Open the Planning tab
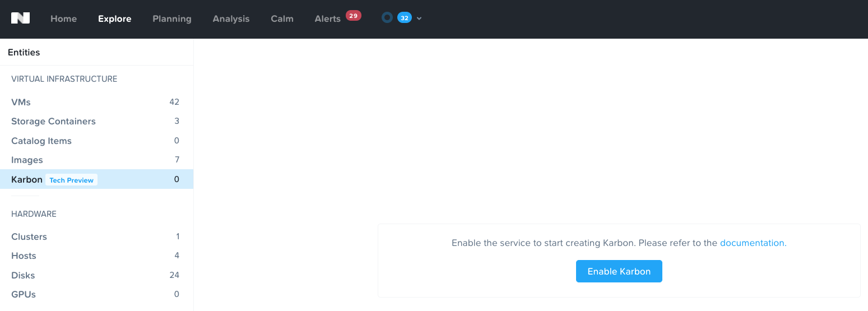This screenshot has width=868, height=311. point(172,18)
